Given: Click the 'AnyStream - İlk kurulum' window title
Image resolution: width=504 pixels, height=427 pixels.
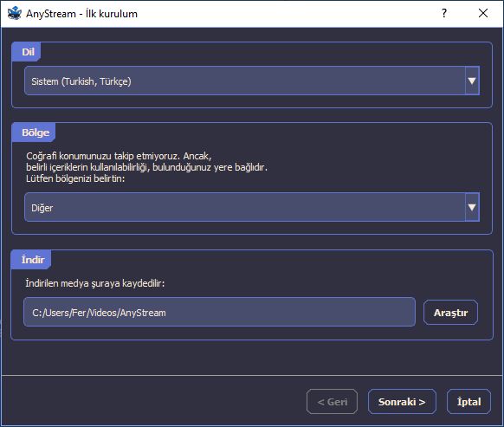Looking at the screenshot, I should point(81,14).
